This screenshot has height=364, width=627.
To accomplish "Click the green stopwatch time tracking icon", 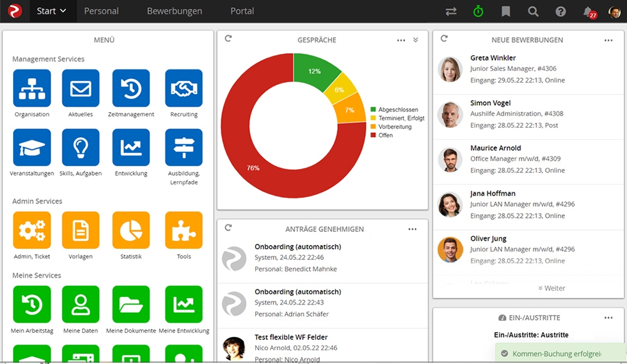I will (x=478, y=11).
